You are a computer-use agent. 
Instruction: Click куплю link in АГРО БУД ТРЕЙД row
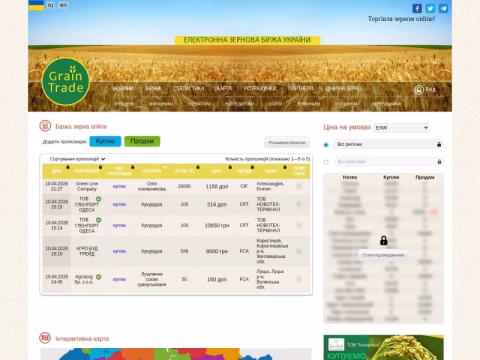click(x=119, y=251)
